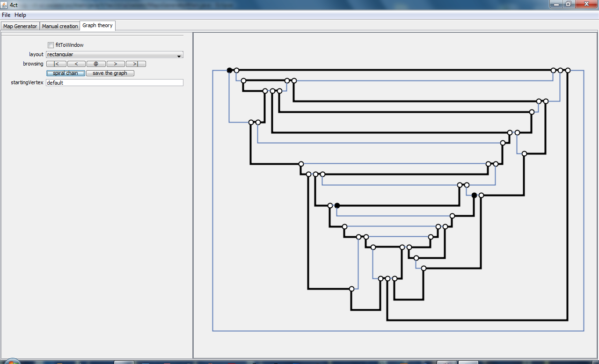Viewport: 599px width, 364px height.
Task: Click the Java application icon in title bar
Action: click(4, 5)
